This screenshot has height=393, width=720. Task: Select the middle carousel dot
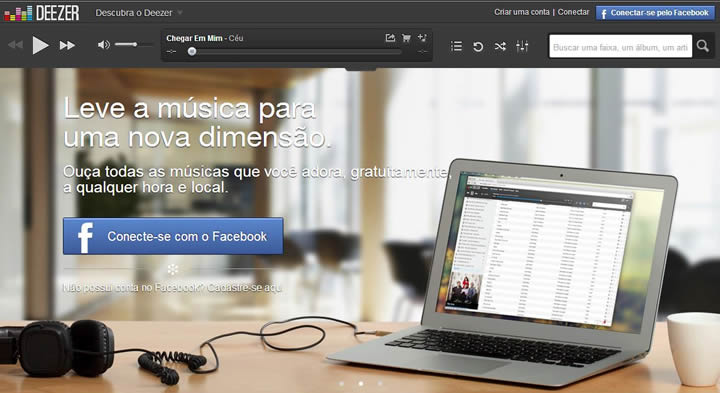click(361, 383)
